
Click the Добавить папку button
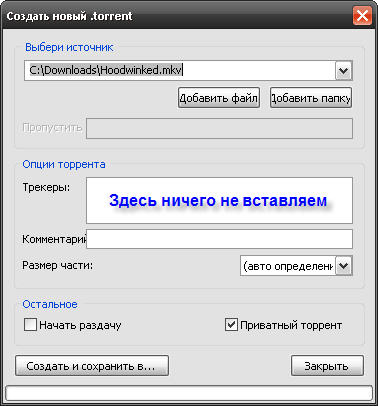point(311,98)
